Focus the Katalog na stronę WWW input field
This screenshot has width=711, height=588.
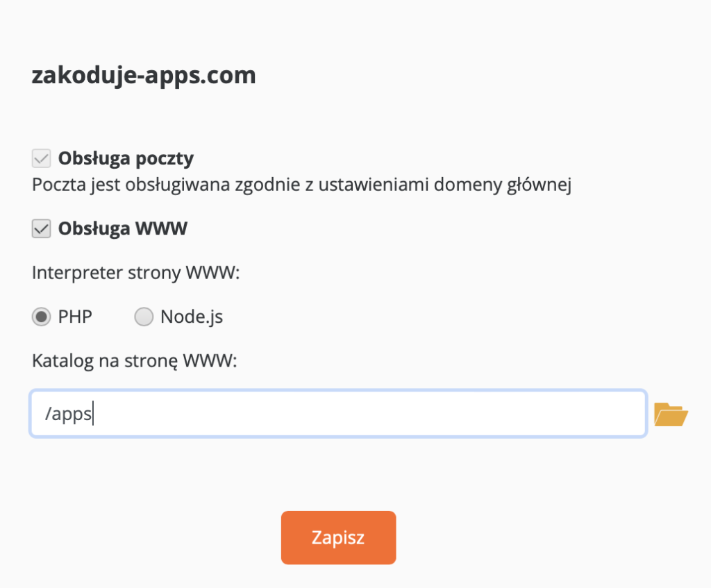tap(338, 414)
